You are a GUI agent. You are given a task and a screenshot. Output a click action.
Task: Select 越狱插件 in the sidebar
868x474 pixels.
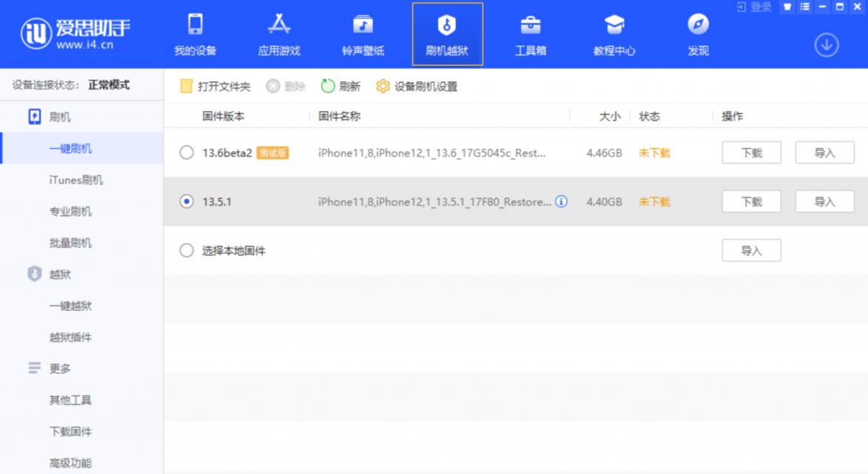click(x=70, y=337)
